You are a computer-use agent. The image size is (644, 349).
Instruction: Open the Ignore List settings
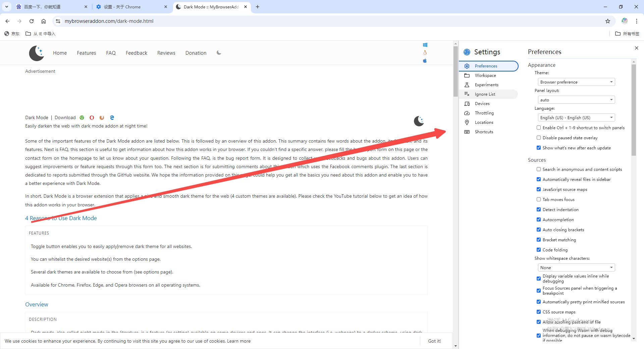pos(488,94)
